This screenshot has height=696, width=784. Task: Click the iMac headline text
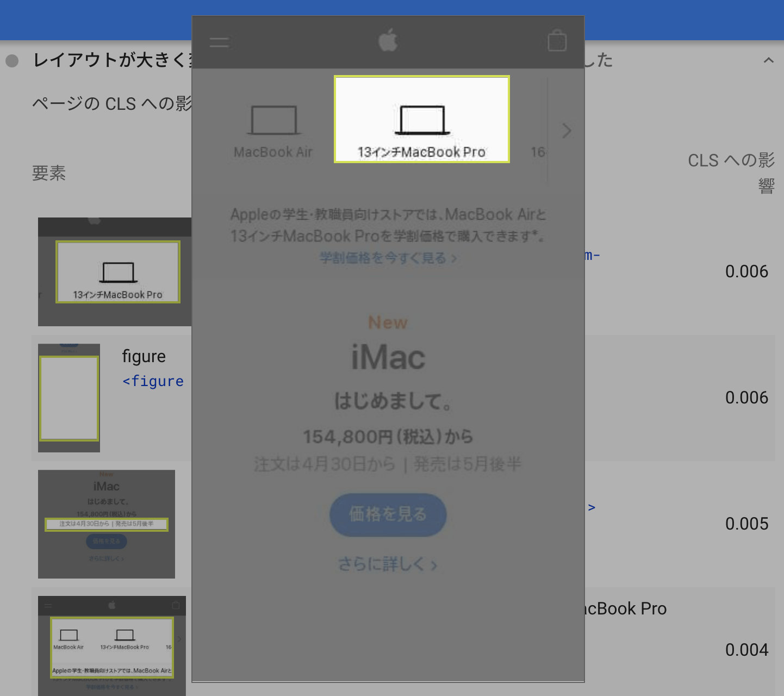click(x=388, y=358)
